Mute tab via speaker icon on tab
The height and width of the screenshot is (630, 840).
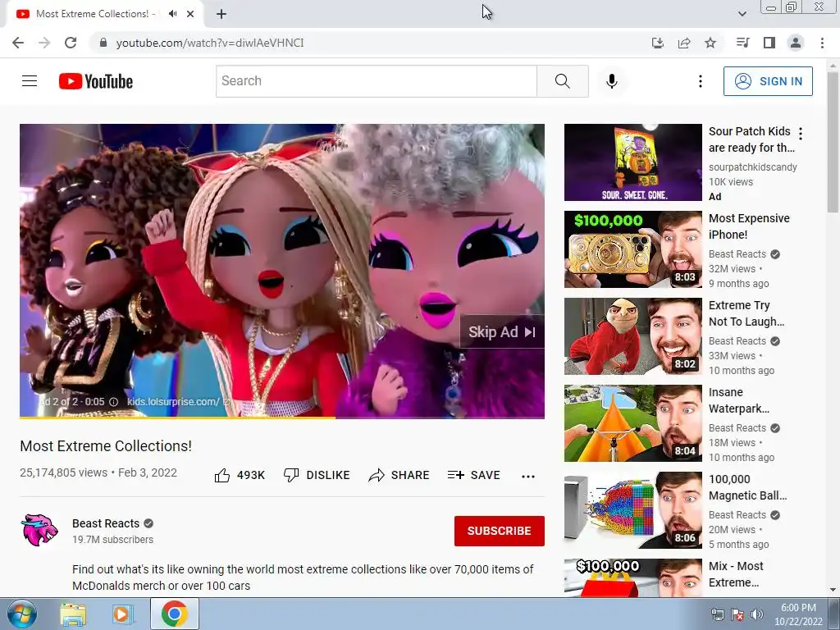click(172, 14)
